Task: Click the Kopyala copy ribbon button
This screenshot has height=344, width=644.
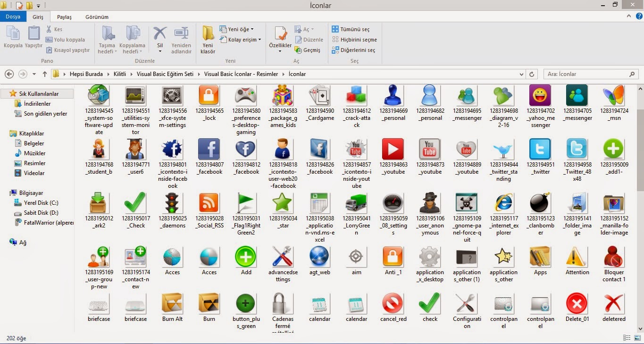Action: tap(13, 38)
